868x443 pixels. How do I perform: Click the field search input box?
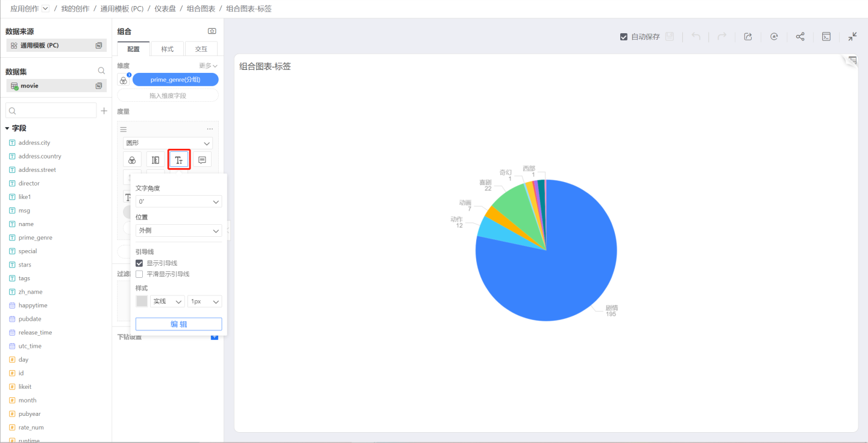(51, 111)
